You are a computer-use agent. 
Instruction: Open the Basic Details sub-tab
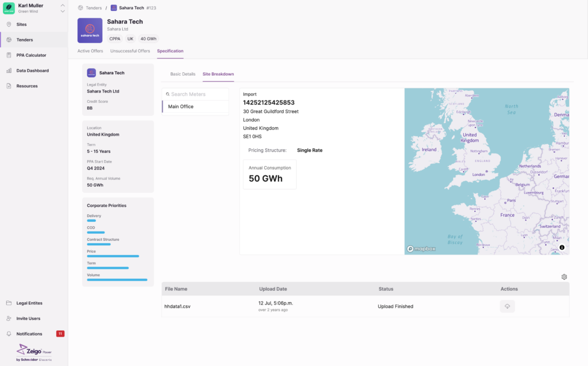(183, 74)
